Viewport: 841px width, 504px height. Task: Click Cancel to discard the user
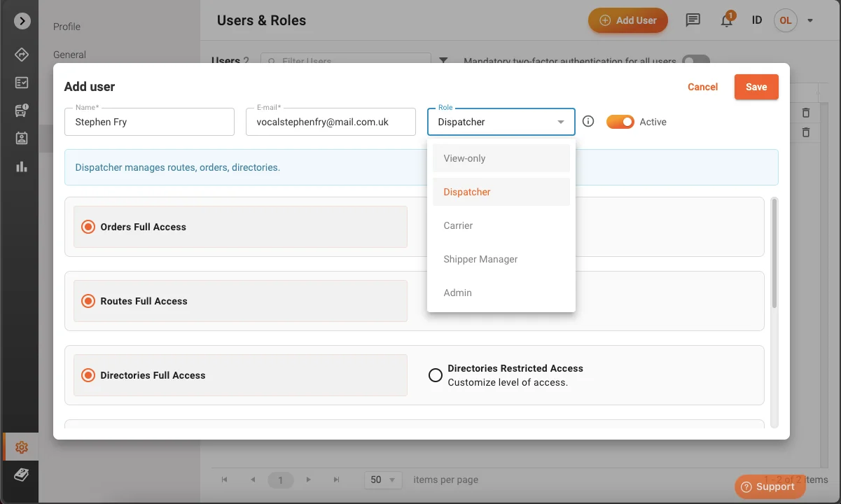click(702, 87)
